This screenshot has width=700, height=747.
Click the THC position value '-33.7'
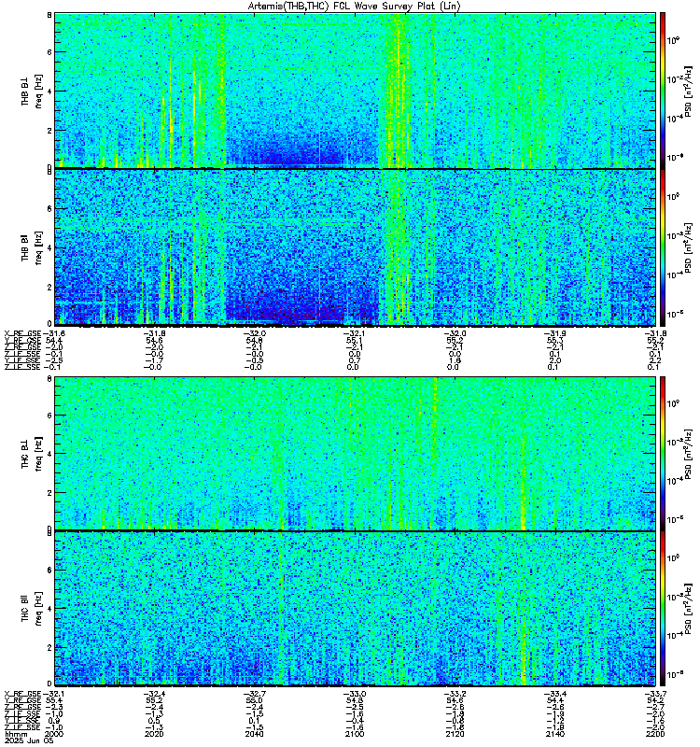tap(655, 694)
